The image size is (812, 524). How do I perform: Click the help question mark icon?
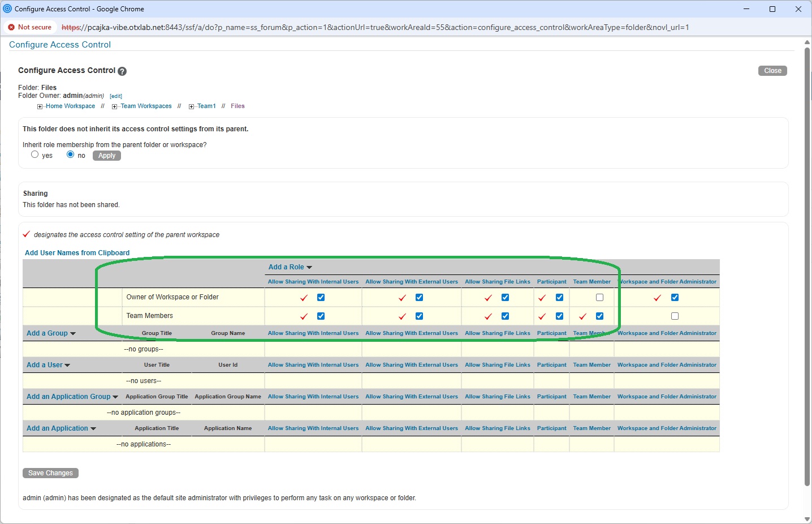point(122,71)
